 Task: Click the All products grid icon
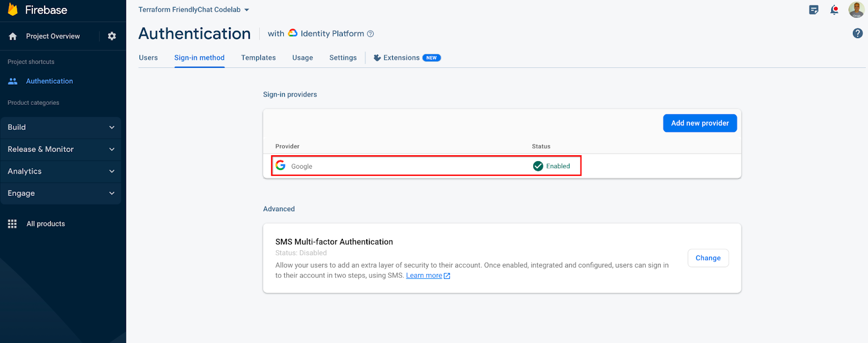click(12, 224)
